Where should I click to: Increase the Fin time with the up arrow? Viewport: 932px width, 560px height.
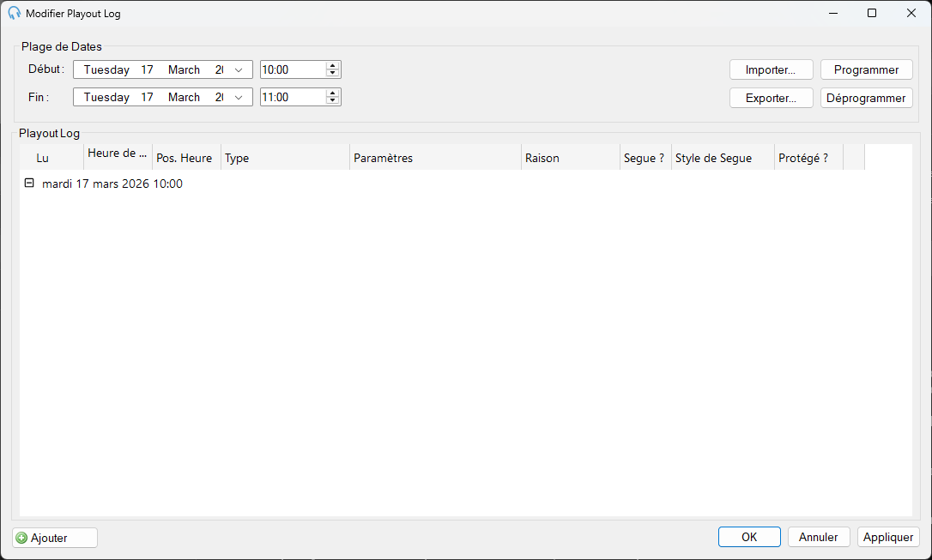(333, 93)
